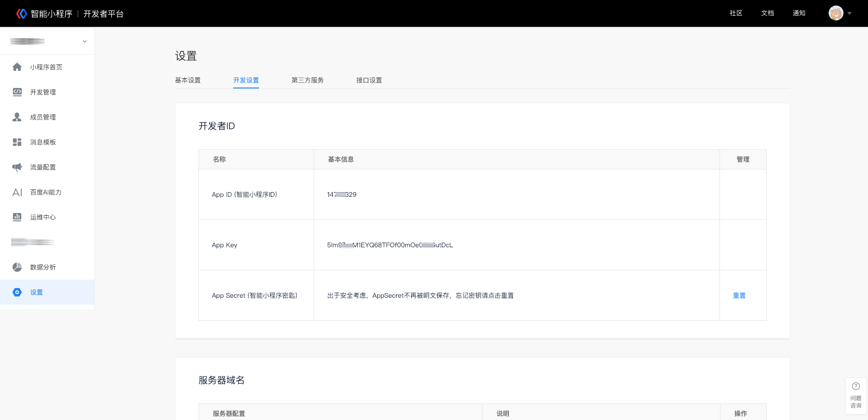This screenshot has width=868, height=420.
Task: Switch to the 第三方服务 tab
Action: pyautogui.click(x=308, y=80)
